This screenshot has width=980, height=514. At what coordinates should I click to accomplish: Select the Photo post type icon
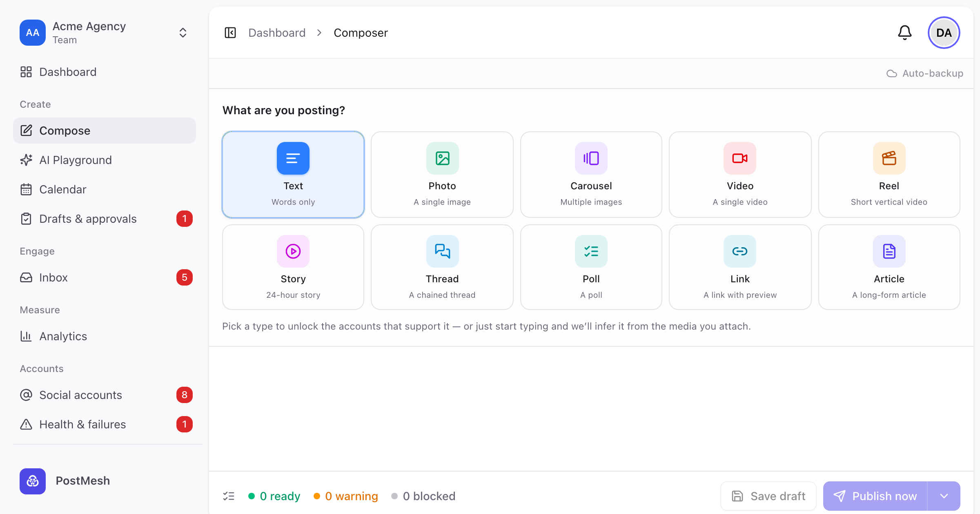click(x=442, y=158)
